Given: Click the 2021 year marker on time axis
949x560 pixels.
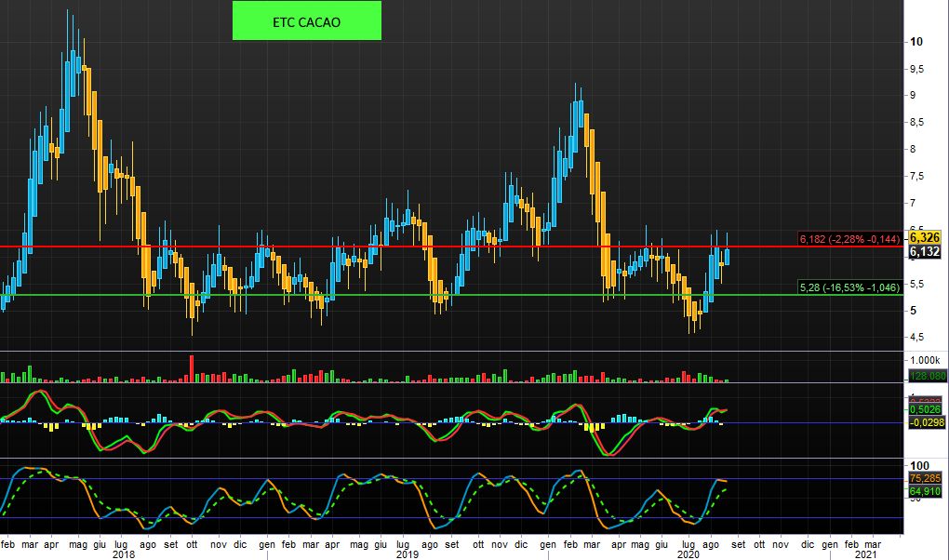Looking at the screenshot, I should click(865, 554).
